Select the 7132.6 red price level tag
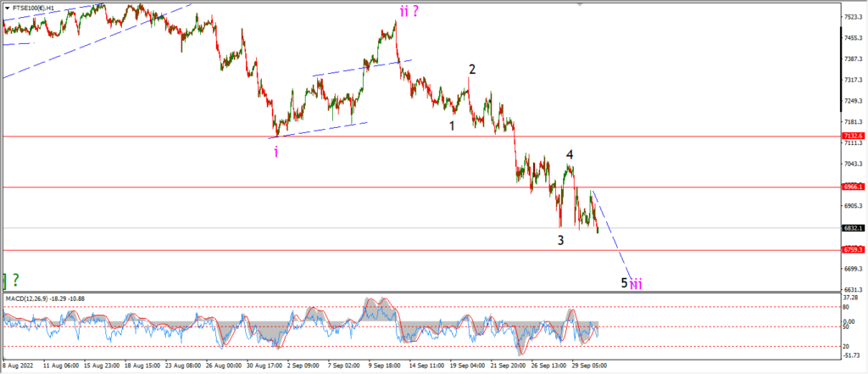This screenshot has width=868, height=374. (x=853, y=136)
